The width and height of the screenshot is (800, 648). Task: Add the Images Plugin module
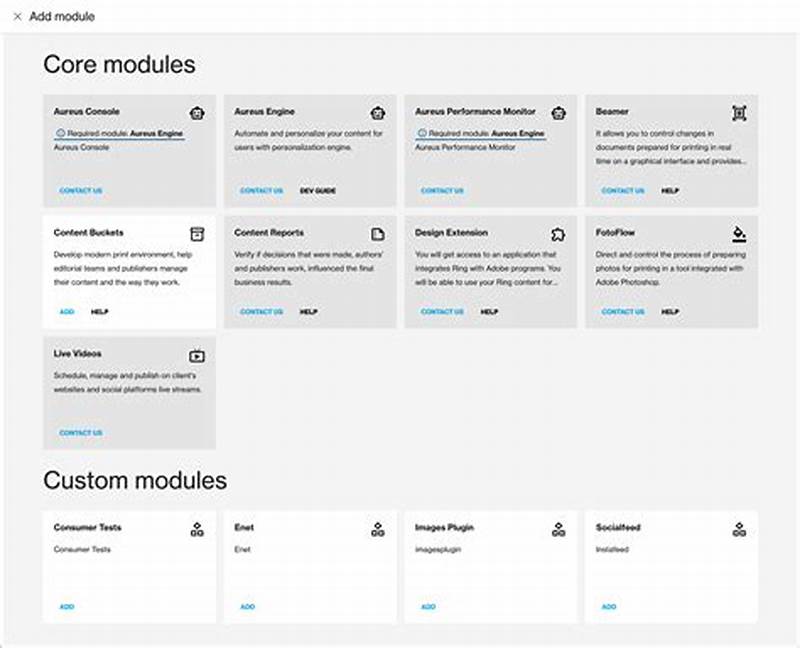[x=428, y=607]
